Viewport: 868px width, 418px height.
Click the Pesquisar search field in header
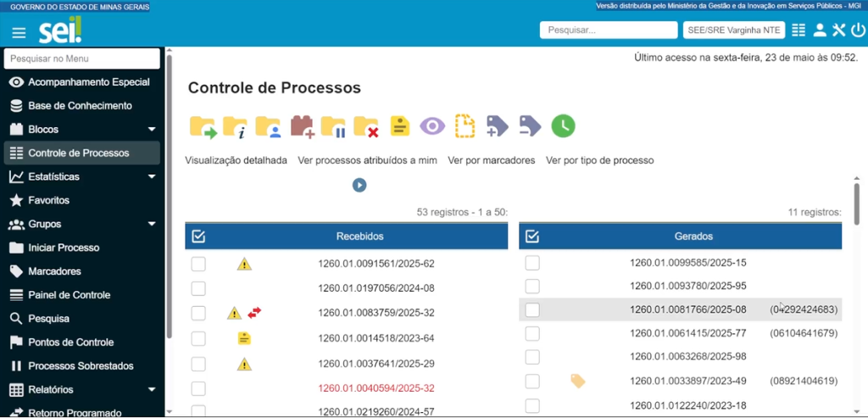[608, 31]
